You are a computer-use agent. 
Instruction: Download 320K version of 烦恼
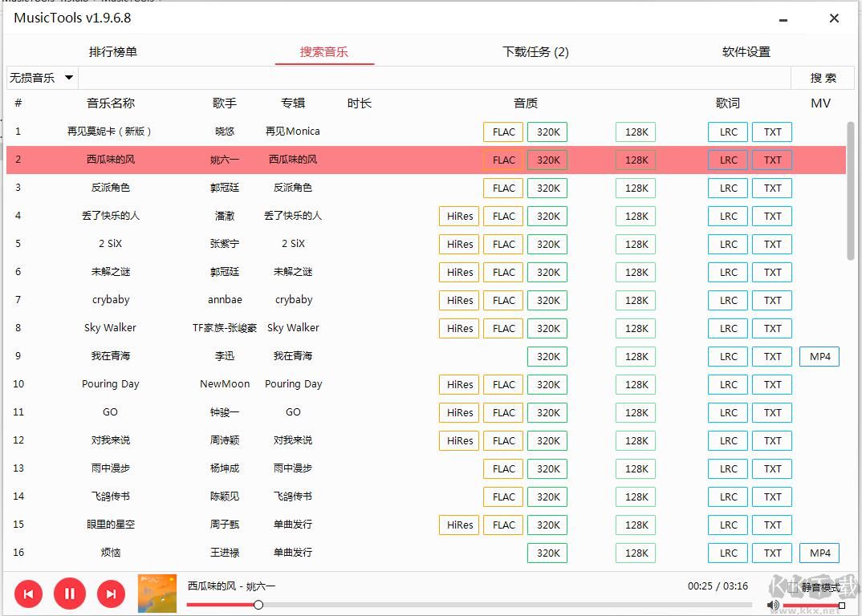(x=547, y=553)
